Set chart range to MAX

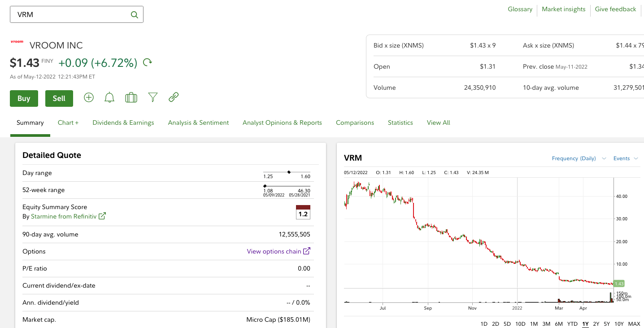634,324
